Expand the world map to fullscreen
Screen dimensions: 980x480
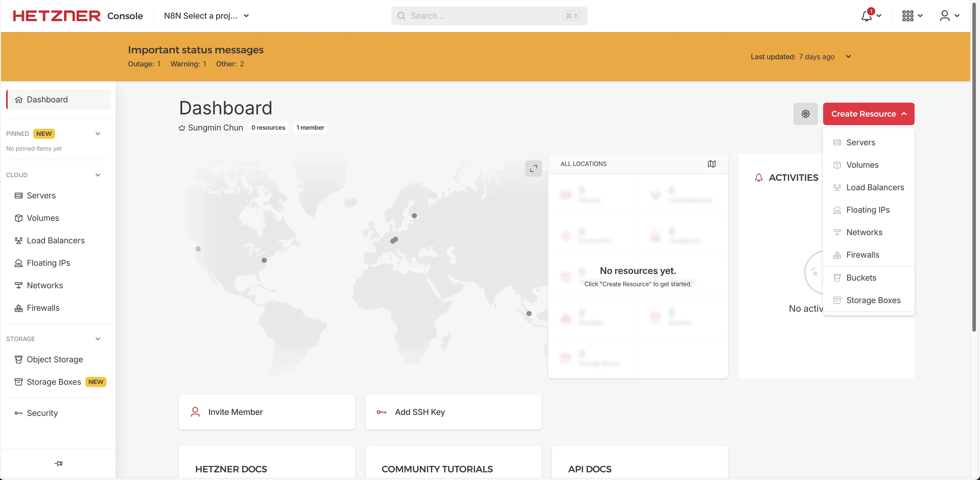[533, 168]
